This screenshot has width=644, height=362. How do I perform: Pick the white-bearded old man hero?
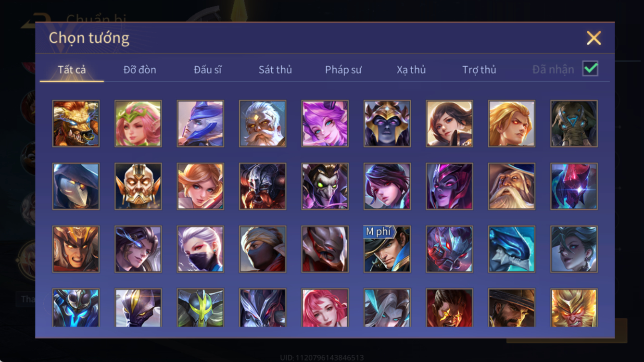click(x=263, y=124)
